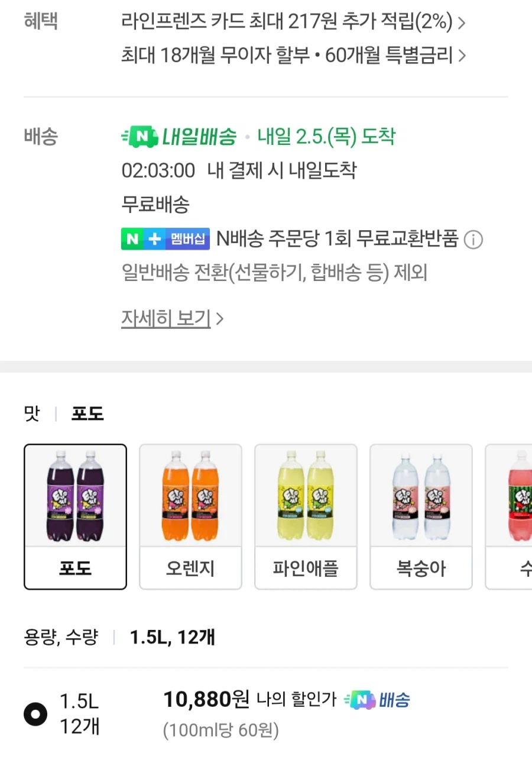Open the 자세히 보기 link
Image resolution: width=532 pixels, height=769 pixels.
click(166, 318)
